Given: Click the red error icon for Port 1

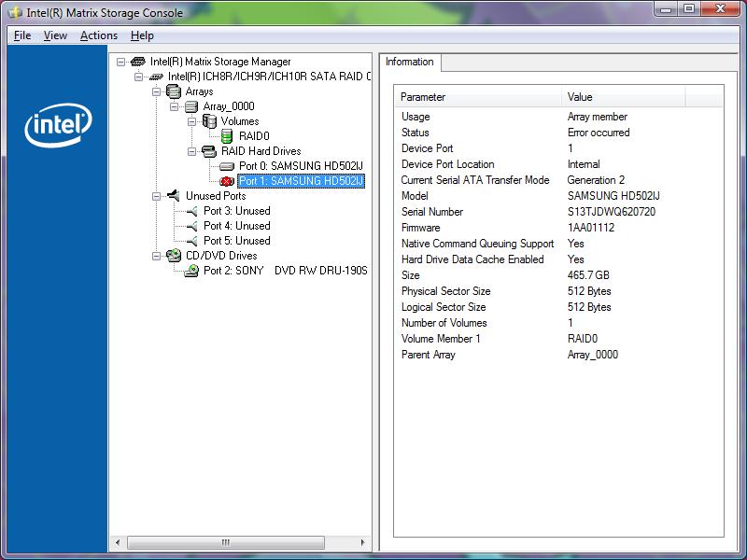Looking at the screenshot, I should click(x=227, y=181).
